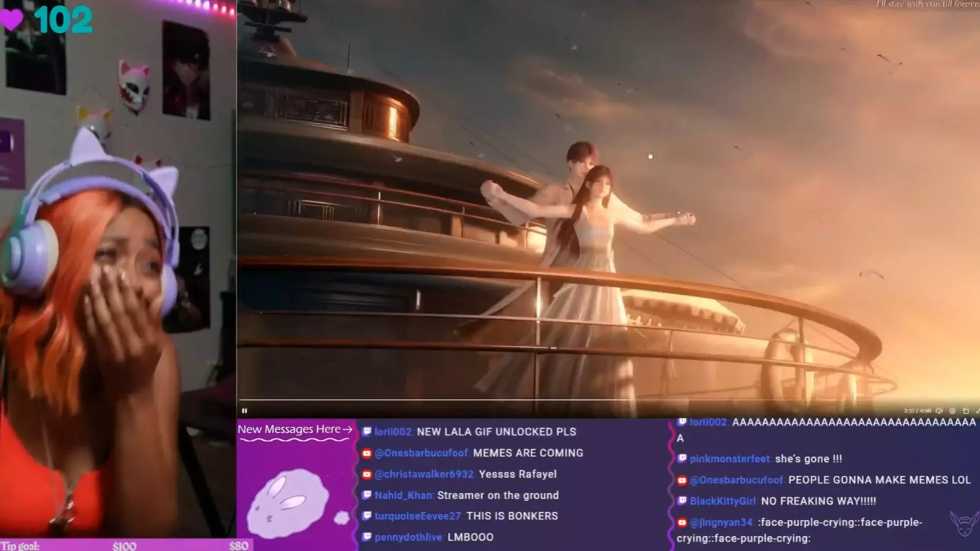This screenshot has height=551, width=980.
Task: Pause the video with the pause button
Action: [245, 411]
